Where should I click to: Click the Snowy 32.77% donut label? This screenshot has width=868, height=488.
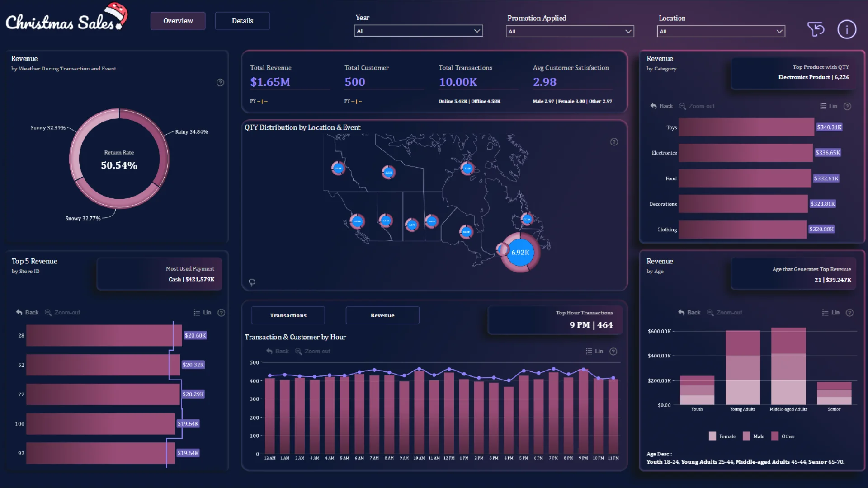[x=83, y=218]
